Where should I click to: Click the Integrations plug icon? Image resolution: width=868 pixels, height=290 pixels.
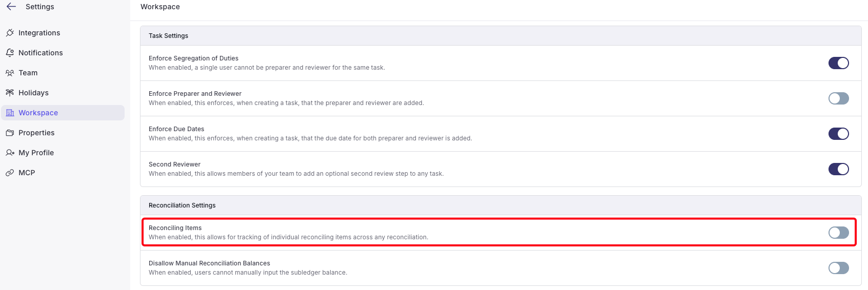pos(10,33)
